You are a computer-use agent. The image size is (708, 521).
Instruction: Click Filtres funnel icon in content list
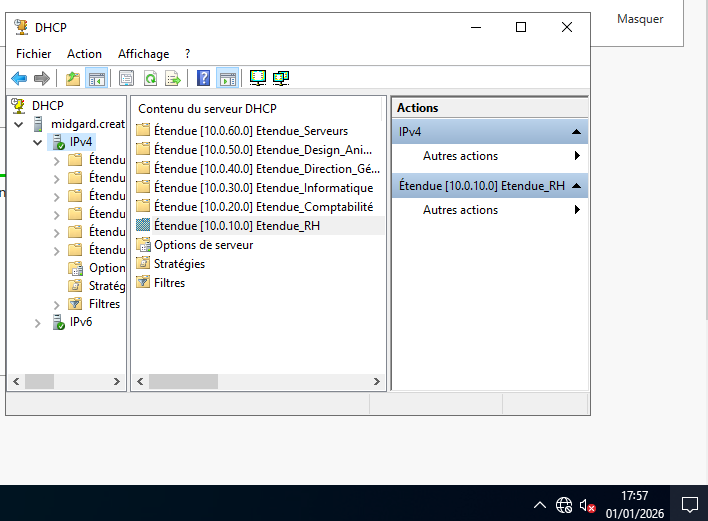(143, 282)
